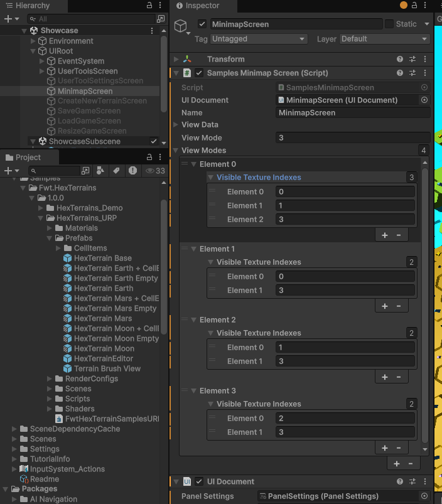Click the View Modes array size field
This screenshot has width=442, height=504.
[424, 151]
